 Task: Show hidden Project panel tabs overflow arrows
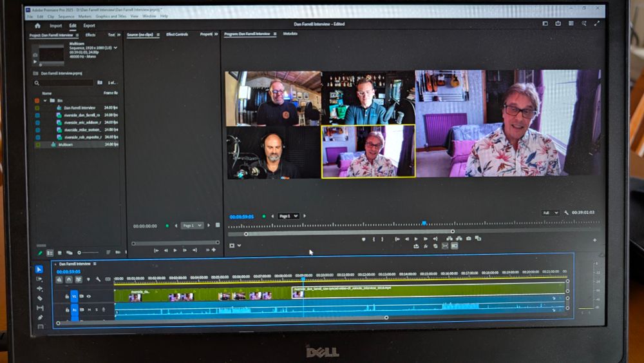pyautogui.click(x=118, y=35)
